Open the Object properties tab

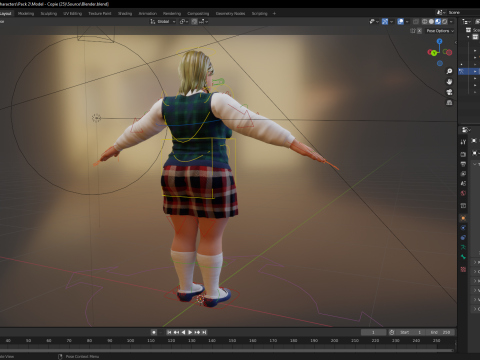coord(463,218)
